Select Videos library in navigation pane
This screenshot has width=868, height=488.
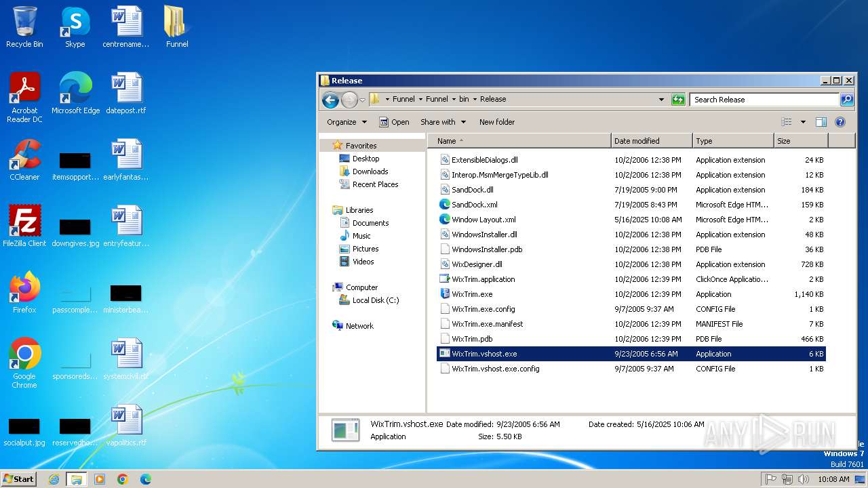pos(363,262)
